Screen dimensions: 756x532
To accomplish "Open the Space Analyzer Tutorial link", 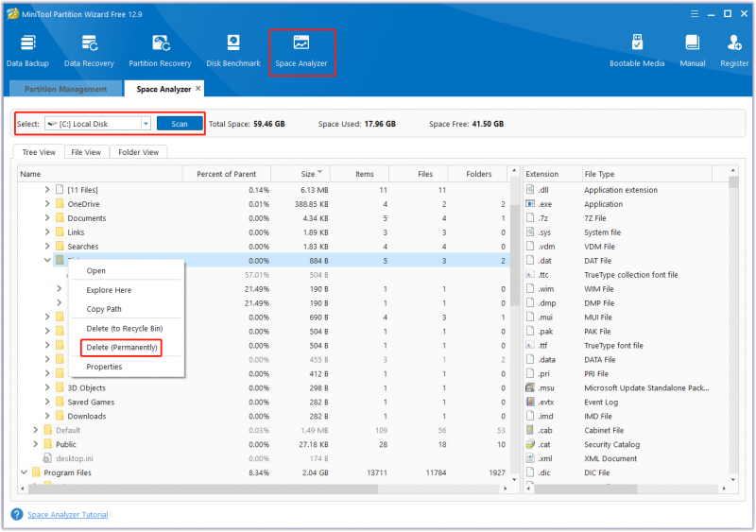I will (67, 515).
